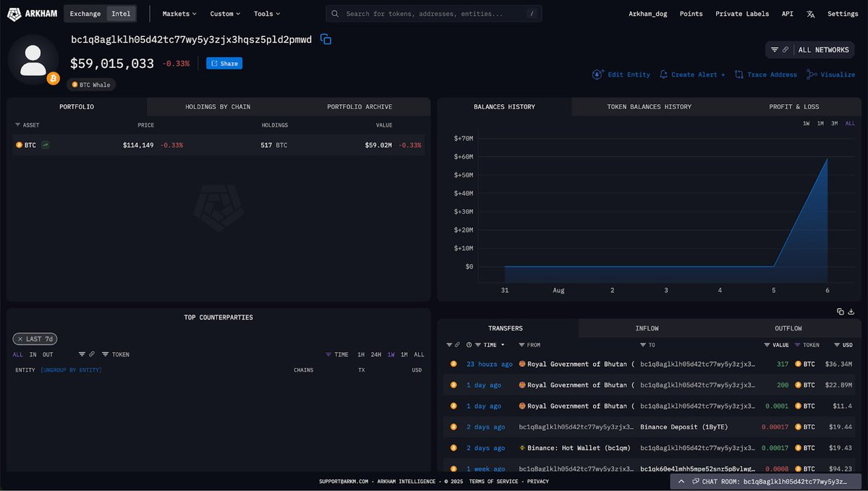
Task: Click the chain link filter icon in transfers header
Action: point(457,345)
